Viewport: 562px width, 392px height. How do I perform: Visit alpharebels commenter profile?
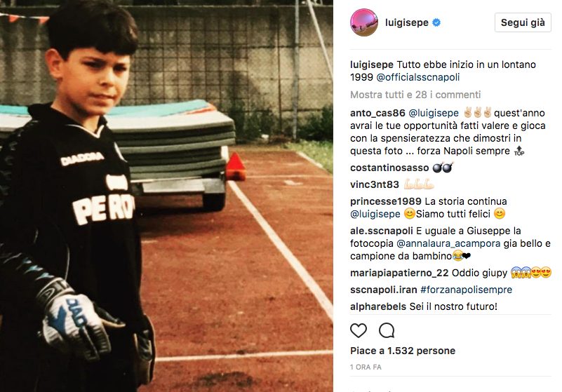[x=378, y=306]
